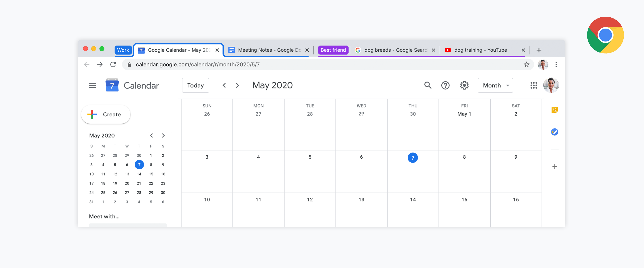Navigate calendar forward with chevron

pyautogui.click(x=237, y=85)
